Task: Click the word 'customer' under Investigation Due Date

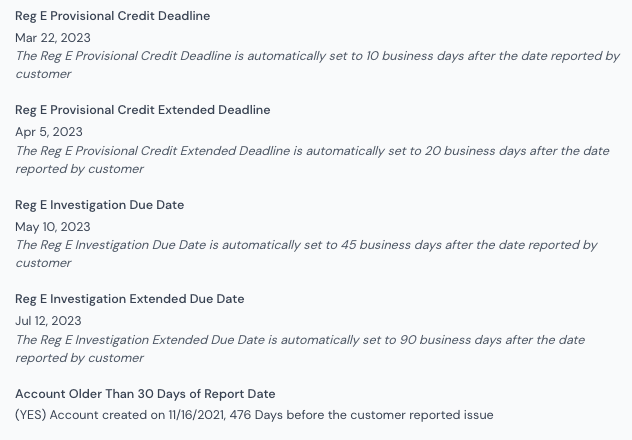Action: (44, 263)
